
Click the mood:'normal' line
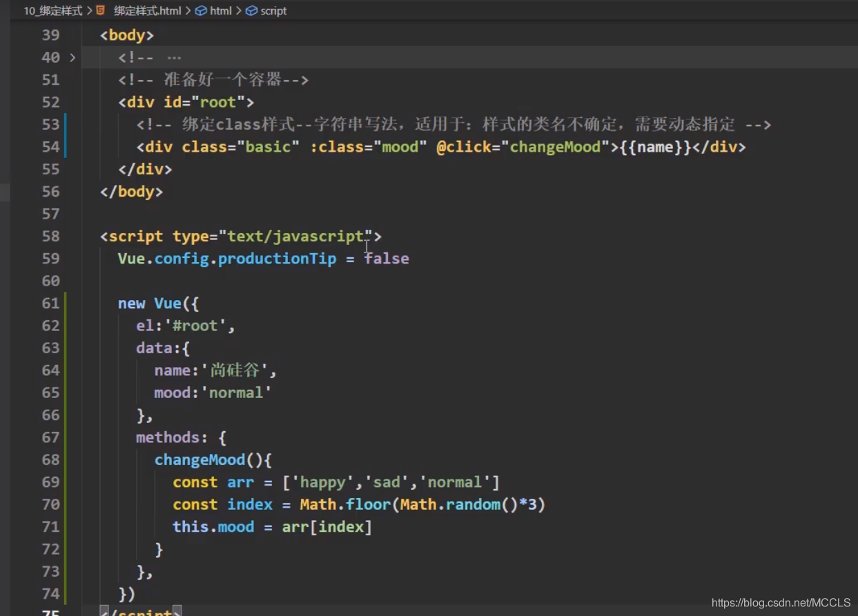[x=213, y=393]
